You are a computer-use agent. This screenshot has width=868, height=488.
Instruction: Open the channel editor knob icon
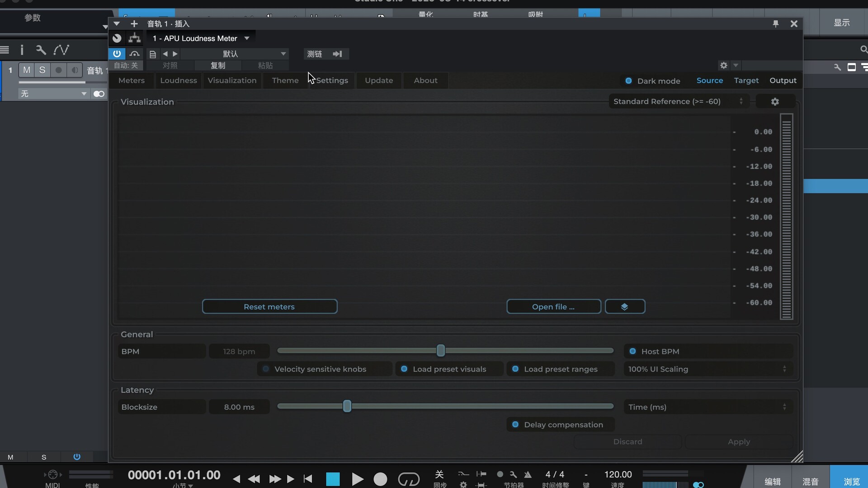coord(117,38)
